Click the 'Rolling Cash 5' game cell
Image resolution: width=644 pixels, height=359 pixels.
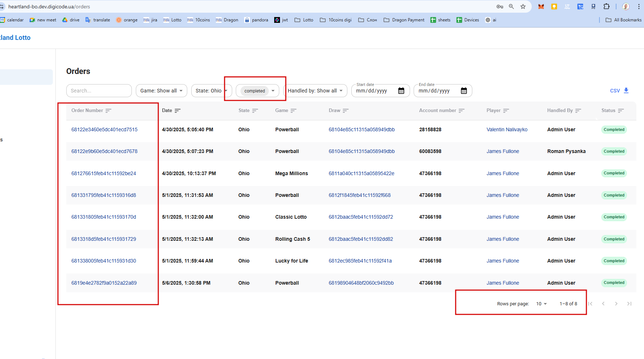(293, 239)
